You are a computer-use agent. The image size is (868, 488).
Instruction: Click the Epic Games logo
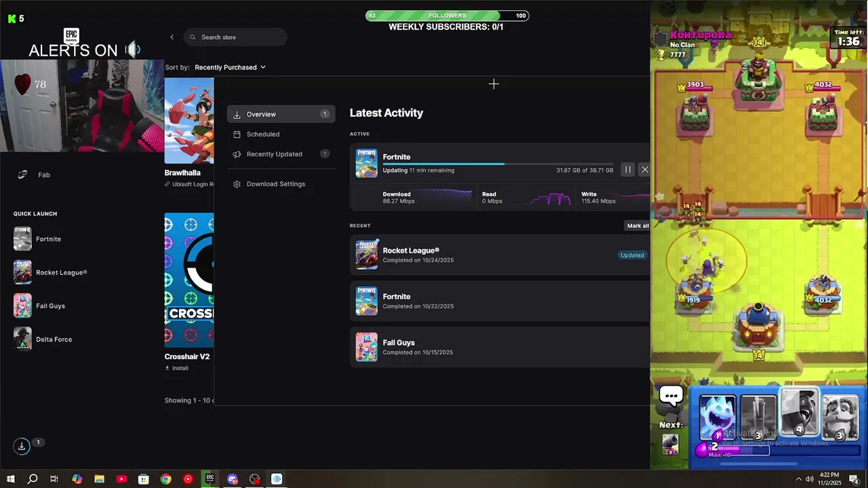[x=71, y=36]
